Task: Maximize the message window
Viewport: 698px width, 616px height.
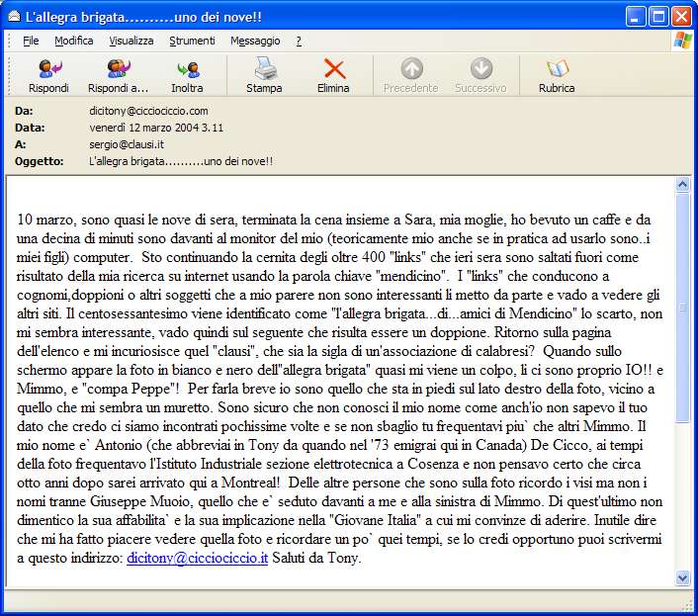Action: pyautogui.click(x=658, y=17)
